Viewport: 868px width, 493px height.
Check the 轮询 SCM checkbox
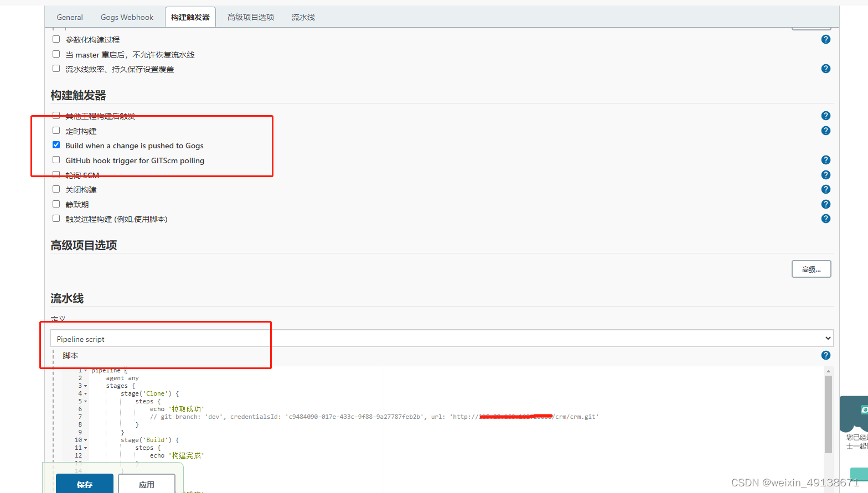(x=56, y=175)
